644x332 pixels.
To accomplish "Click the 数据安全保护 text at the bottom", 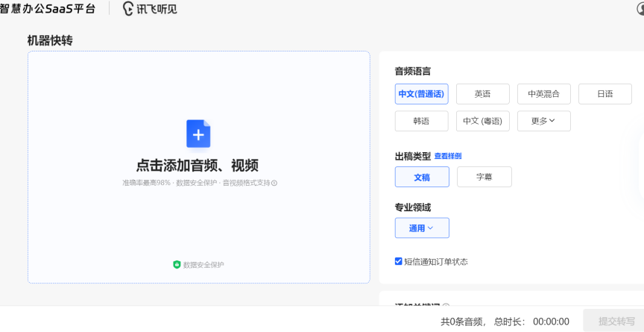I will [203, 265].
